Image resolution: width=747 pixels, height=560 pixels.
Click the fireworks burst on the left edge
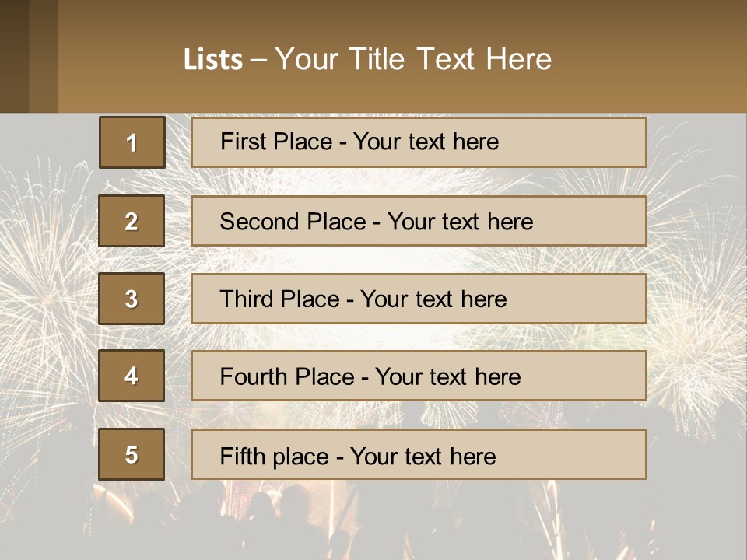(39, 296)
